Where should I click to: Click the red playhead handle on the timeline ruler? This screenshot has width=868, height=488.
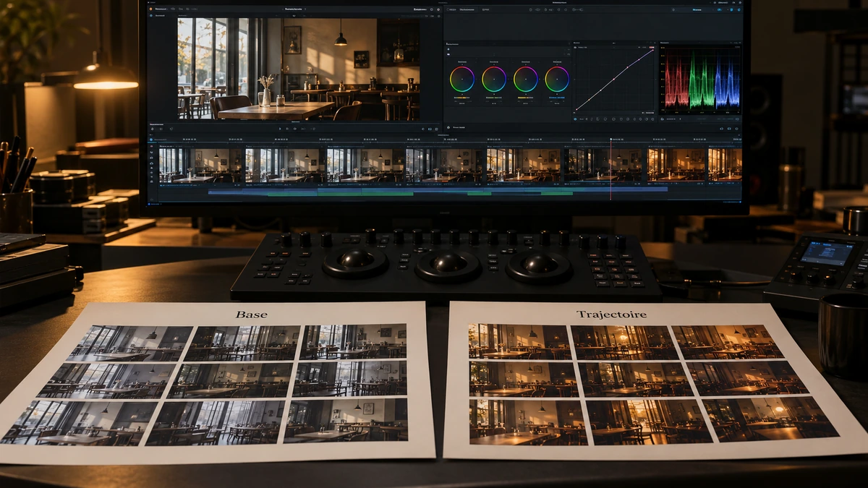[610, 140]
